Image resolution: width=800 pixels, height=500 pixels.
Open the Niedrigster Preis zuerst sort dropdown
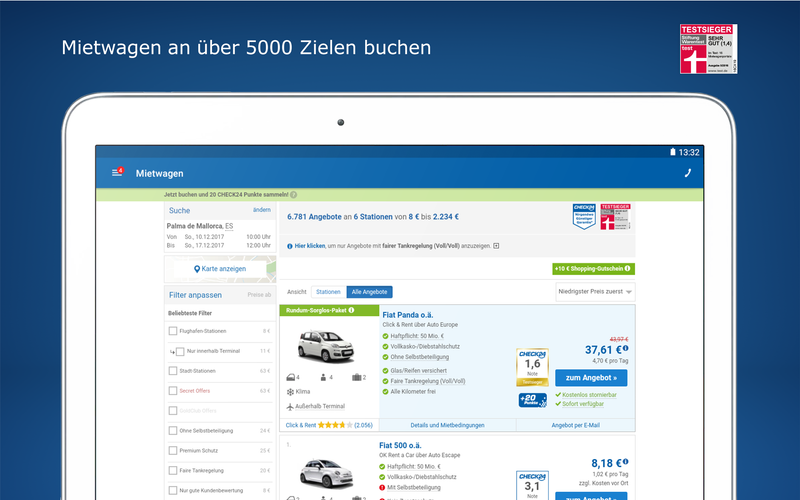(595, 292)
